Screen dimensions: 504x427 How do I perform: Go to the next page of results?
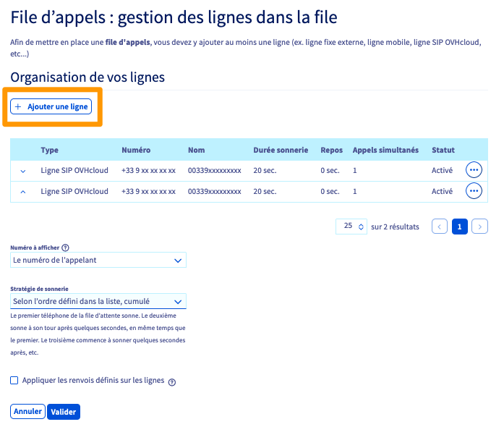479,227
